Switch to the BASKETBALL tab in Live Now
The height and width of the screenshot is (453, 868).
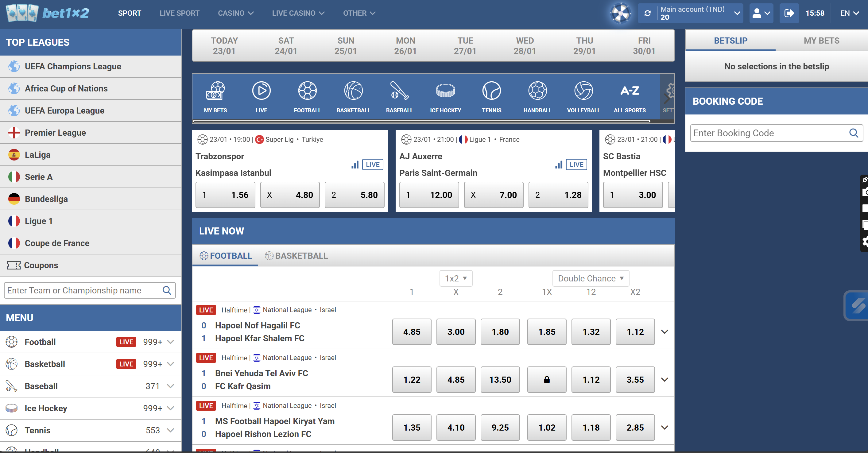[296, 255]
